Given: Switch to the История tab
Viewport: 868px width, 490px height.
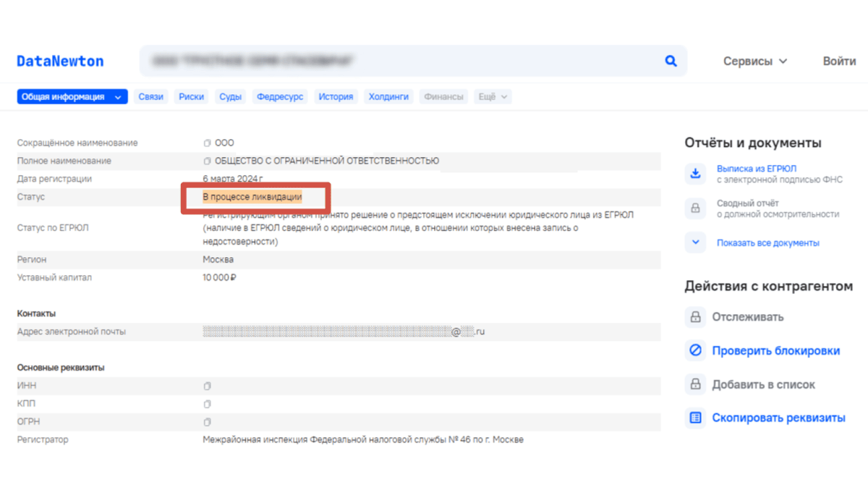Looking at the screenshot, I should (336, 96).
